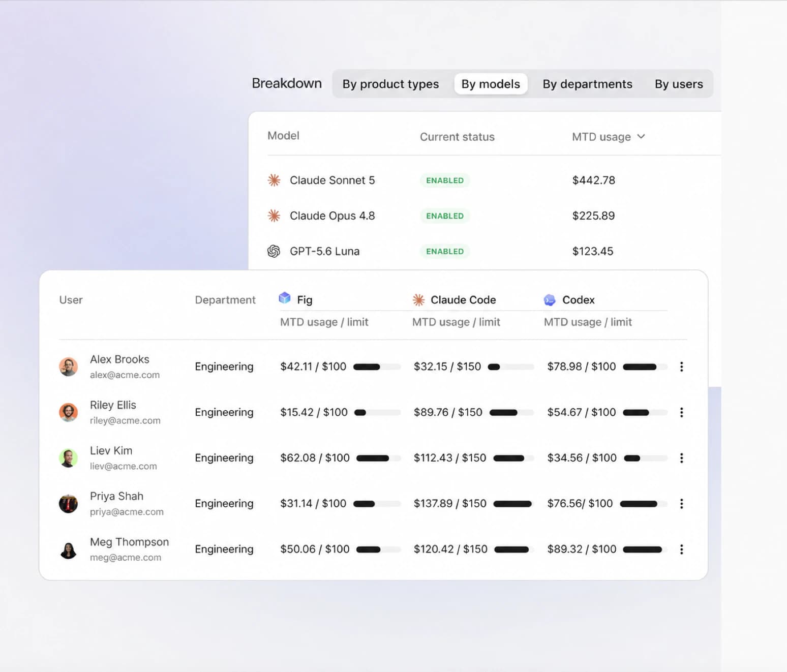Click the Fig cube icon
This screenshot has height=672, width=787.
[285, 298]
